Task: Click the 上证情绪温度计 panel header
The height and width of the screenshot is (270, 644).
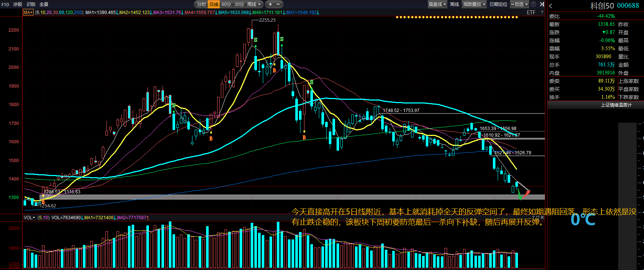Action: [x=616, y=105]
